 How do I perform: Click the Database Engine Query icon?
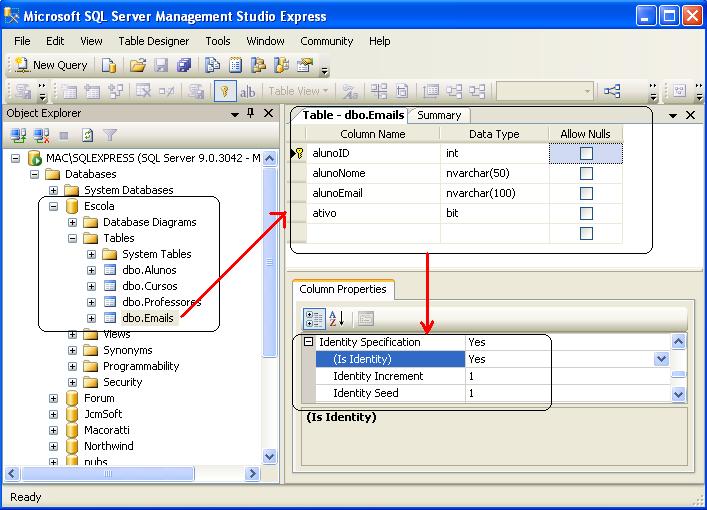[x=109, y=65]
